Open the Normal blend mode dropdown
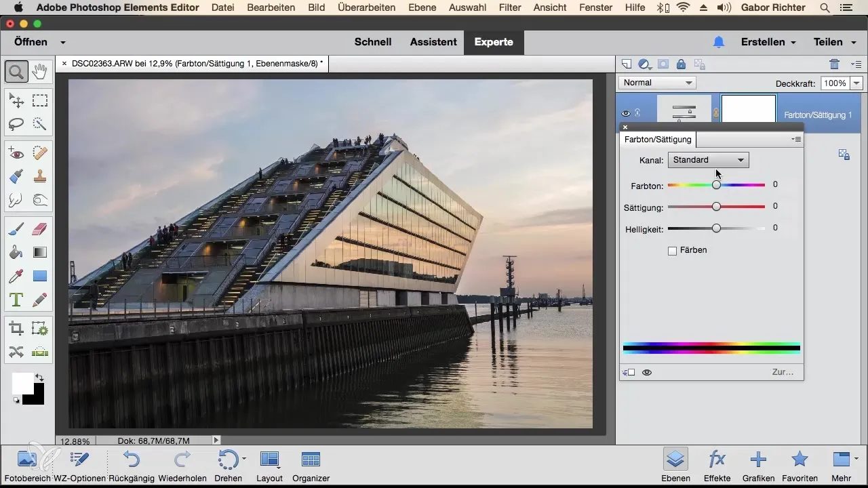868x488 pixels. click(657, 83)
